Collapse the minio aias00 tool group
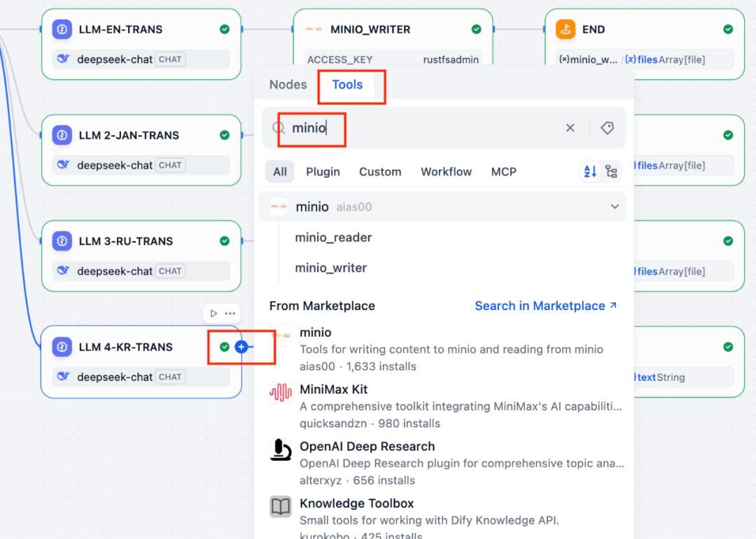 click(x=615, y=206)
